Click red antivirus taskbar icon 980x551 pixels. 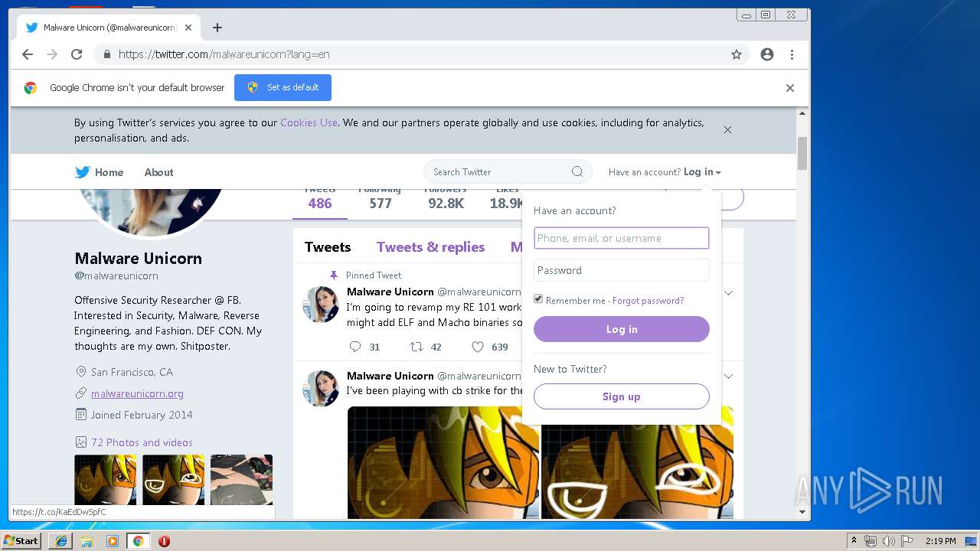164,541
